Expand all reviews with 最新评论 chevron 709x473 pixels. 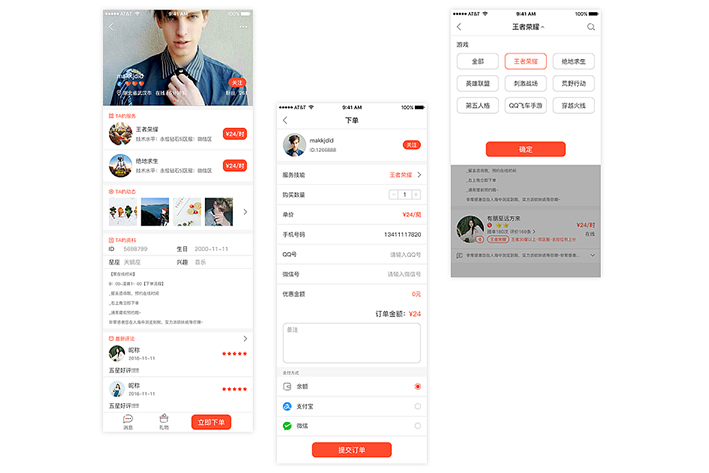pos(245,339)
